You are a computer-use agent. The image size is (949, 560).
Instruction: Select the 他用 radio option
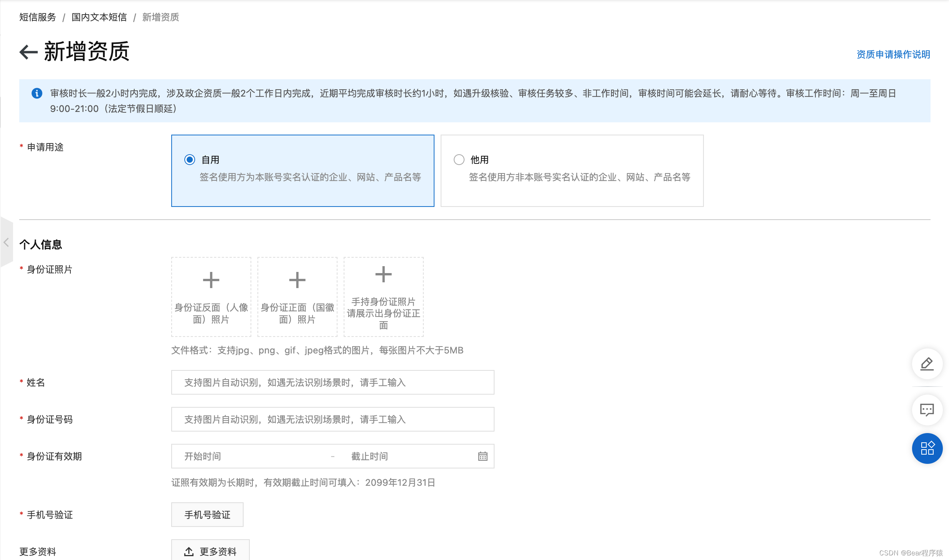pos(459,159)
